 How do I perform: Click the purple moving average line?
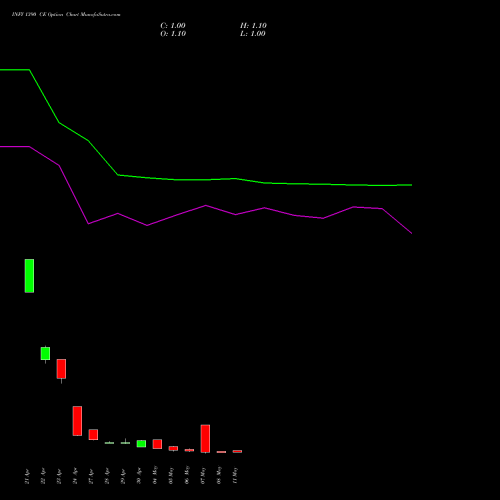coord(206,206)
